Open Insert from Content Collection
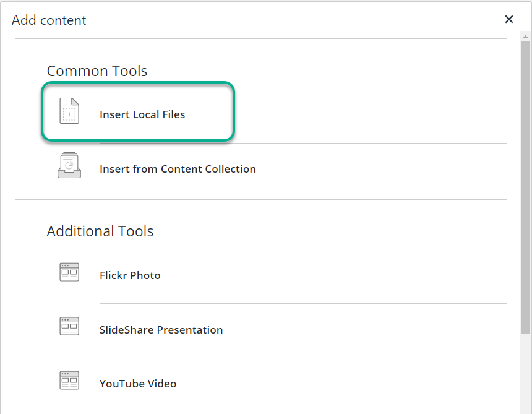Image resolution: width=532 pixels, height=414 pixels. click(178, 169)
